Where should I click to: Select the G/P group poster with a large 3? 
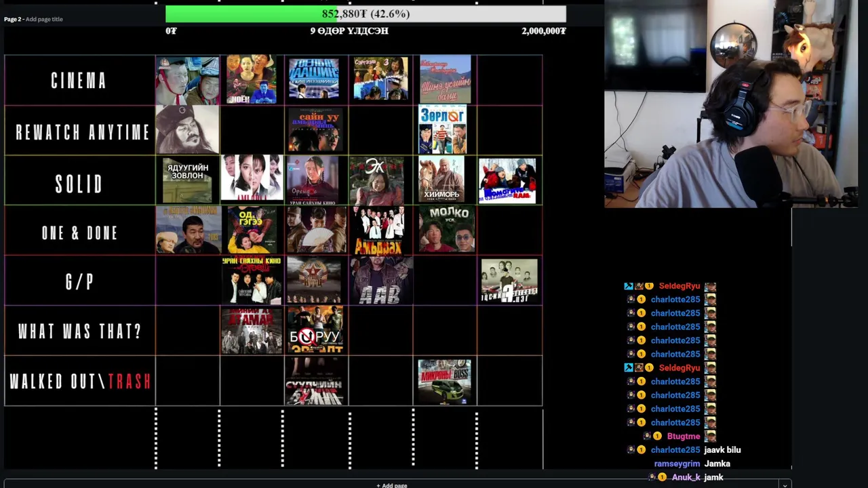click(x=509, y=281)
